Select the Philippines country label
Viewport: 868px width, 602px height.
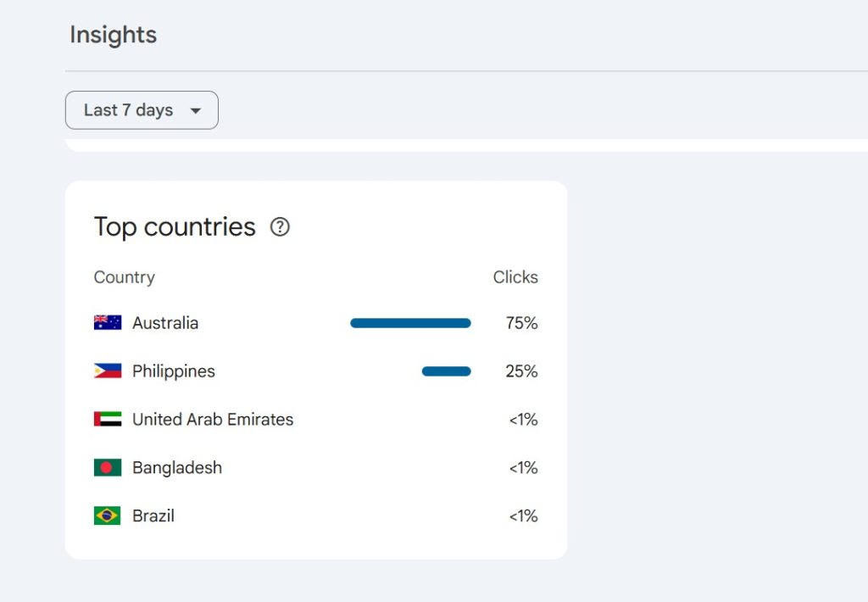[174, 371]
